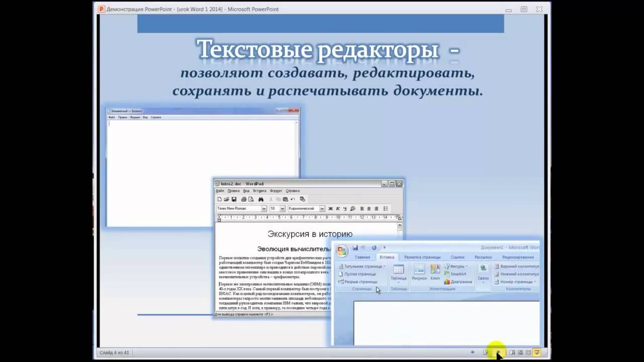This screenshot has height=362, width=644.
Task: Select the Рецензирование tab in Word
Action: (518, 257)
